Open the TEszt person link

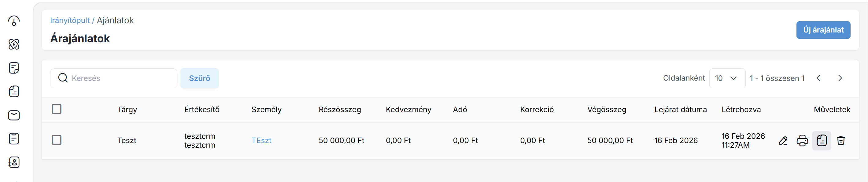261,140
